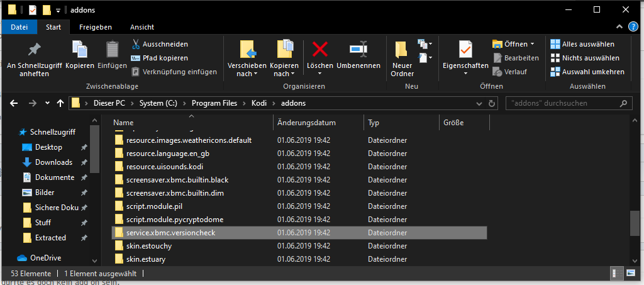
Task: Open Verschieben nach menu
Action: click(247, 59)
